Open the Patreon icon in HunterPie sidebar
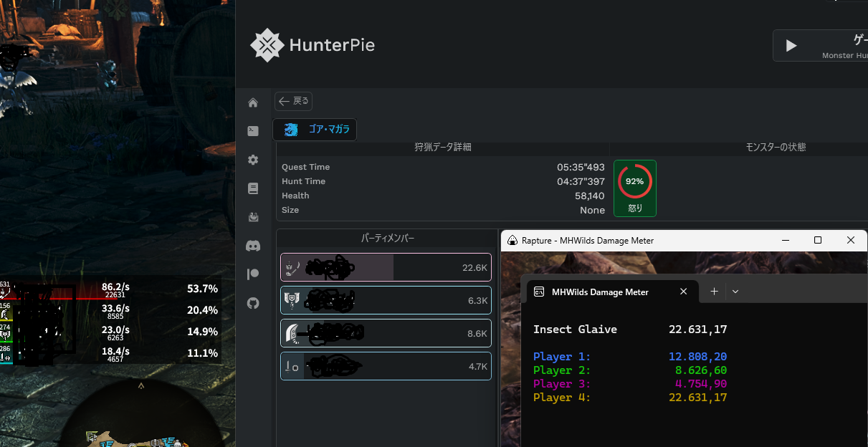868x447 pixels. click(x=253, y=274)
